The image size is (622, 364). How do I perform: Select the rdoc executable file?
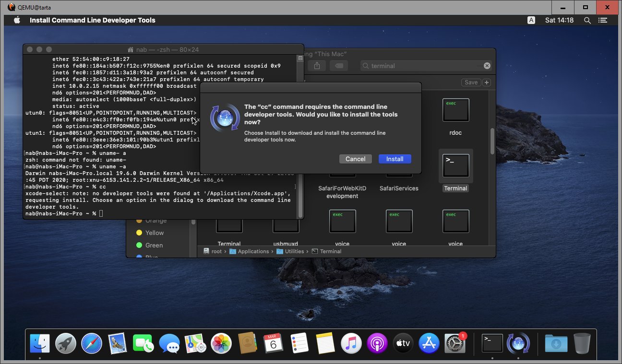455,111
